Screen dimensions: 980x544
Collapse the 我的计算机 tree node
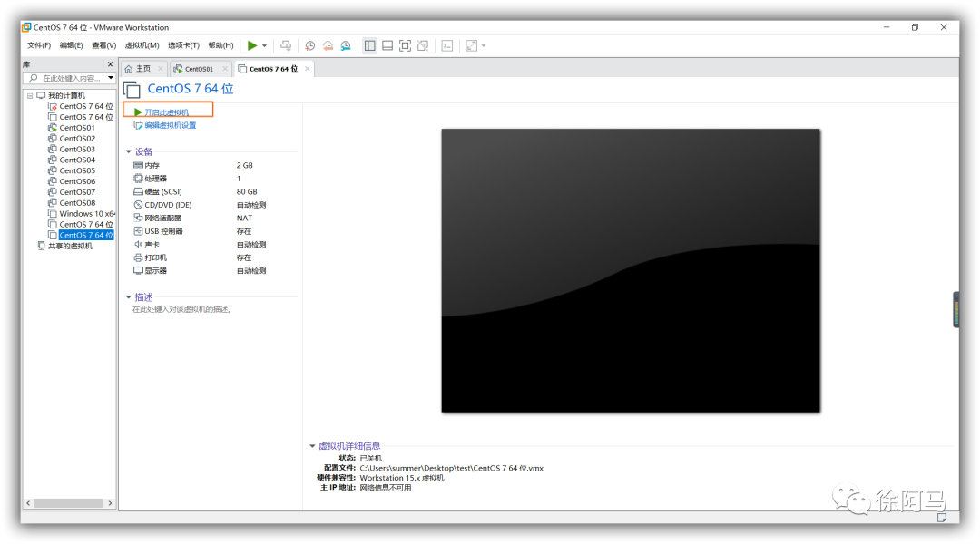point(29,95)
